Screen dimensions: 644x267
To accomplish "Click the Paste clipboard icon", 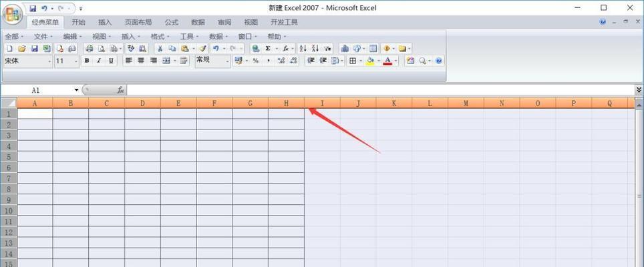I will (x=185, y=49).
